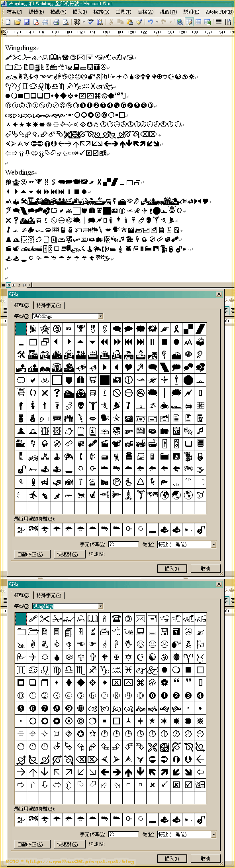Open the 從 dropdown in Webdings dialog
Viewport: 235px width, 868px height.
pos(213,544)
